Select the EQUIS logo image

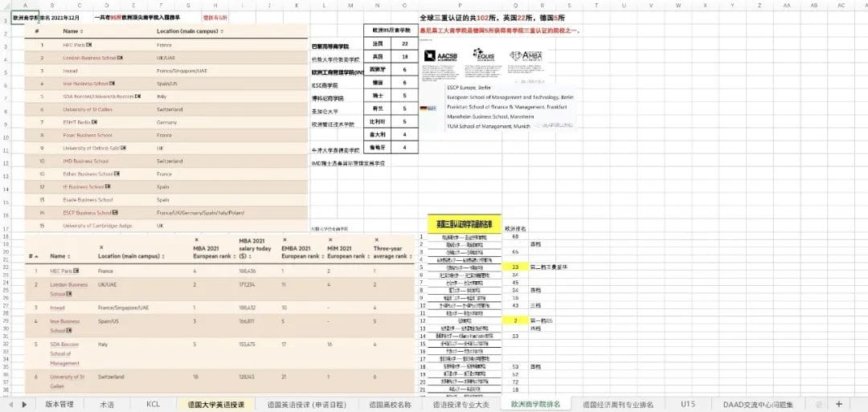pos(485,55)
